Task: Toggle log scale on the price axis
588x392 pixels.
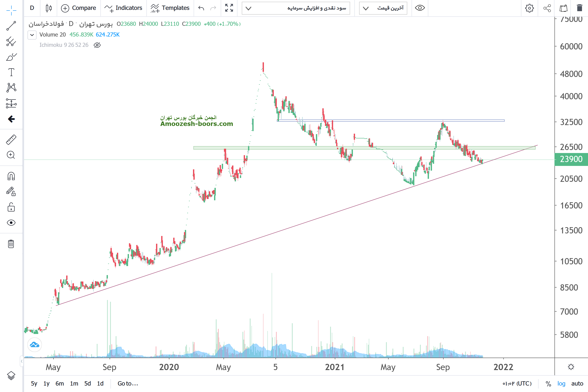Action: click(x=561, y=383)
